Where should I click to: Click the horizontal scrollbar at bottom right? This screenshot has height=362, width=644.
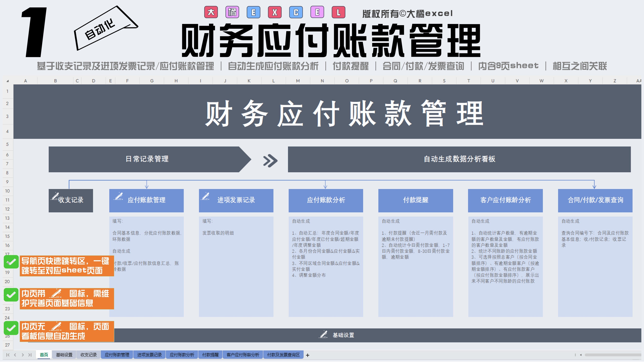(x=613, y=355)
